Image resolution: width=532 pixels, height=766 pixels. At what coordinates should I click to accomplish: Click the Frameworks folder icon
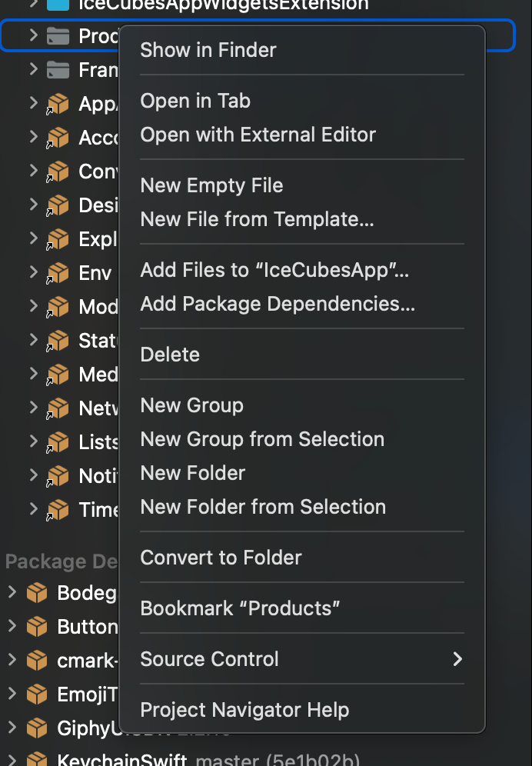click(58, 70)
